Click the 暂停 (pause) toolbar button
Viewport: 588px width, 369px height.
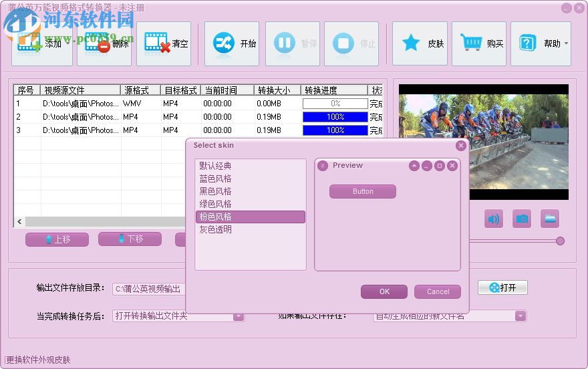(293, 44)
